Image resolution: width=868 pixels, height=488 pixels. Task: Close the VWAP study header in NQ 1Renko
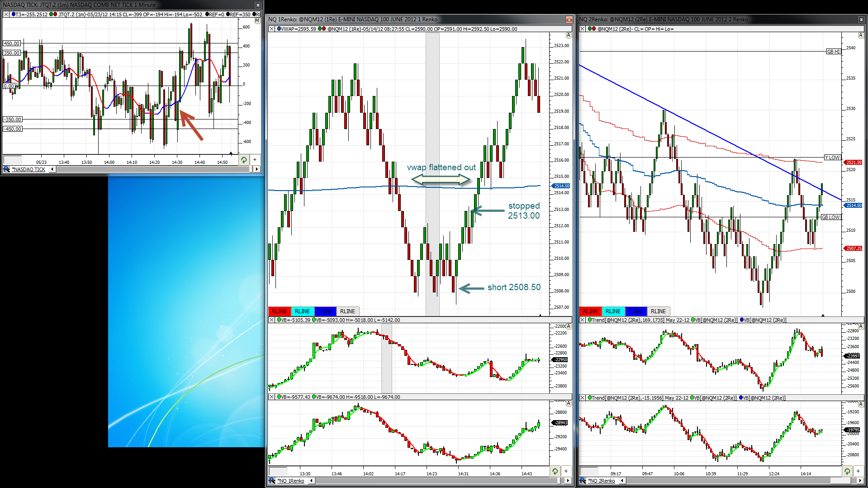272,29
